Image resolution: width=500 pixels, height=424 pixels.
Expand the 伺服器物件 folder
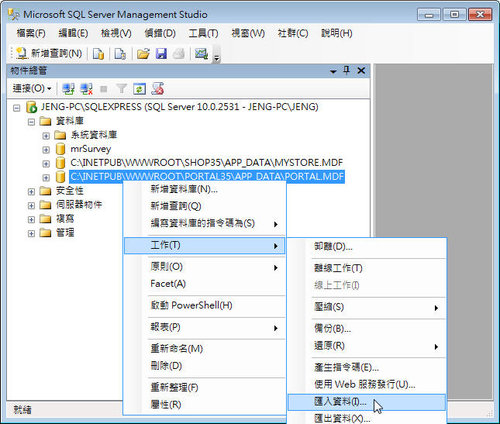(31, 205)
